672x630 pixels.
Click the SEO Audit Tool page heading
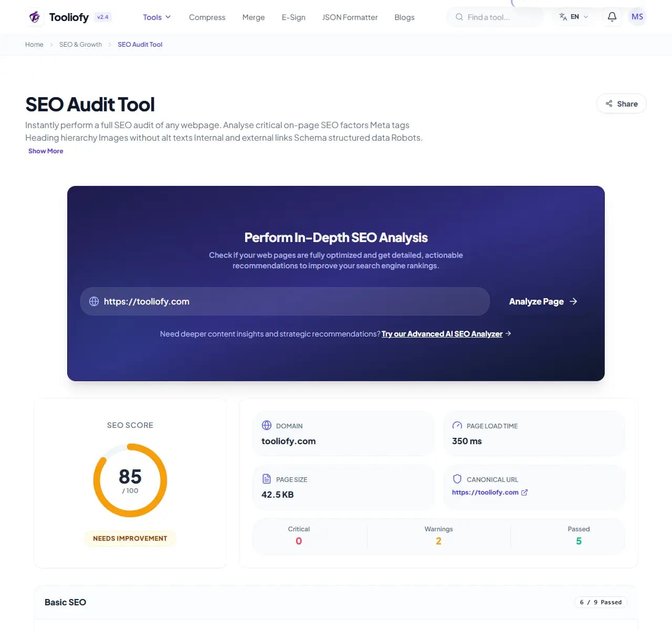tap(90, 104)
